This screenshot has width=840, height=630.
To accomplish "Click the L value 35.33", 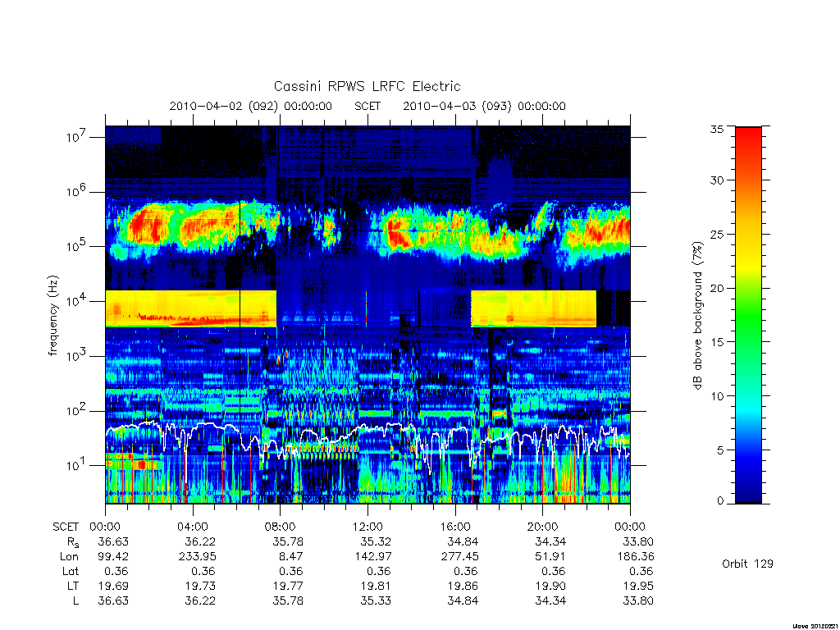I will pos(376,601).
